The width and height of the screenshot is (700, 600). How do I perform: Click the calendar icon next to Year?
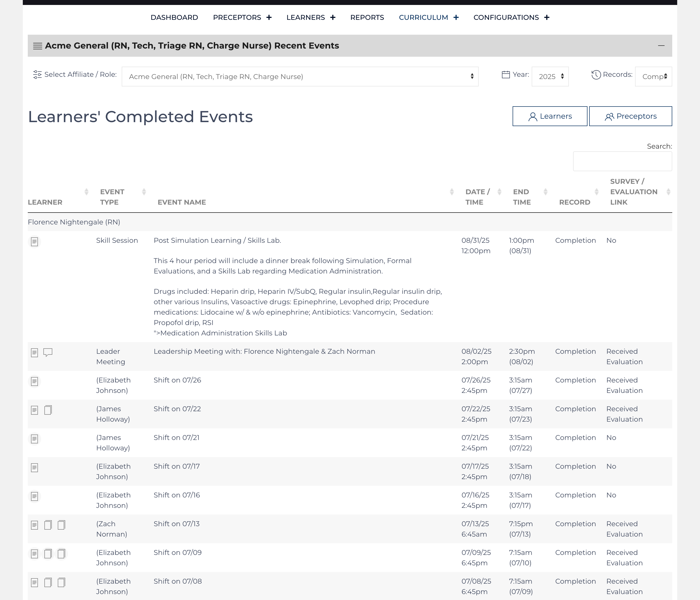tap(506, 75)
